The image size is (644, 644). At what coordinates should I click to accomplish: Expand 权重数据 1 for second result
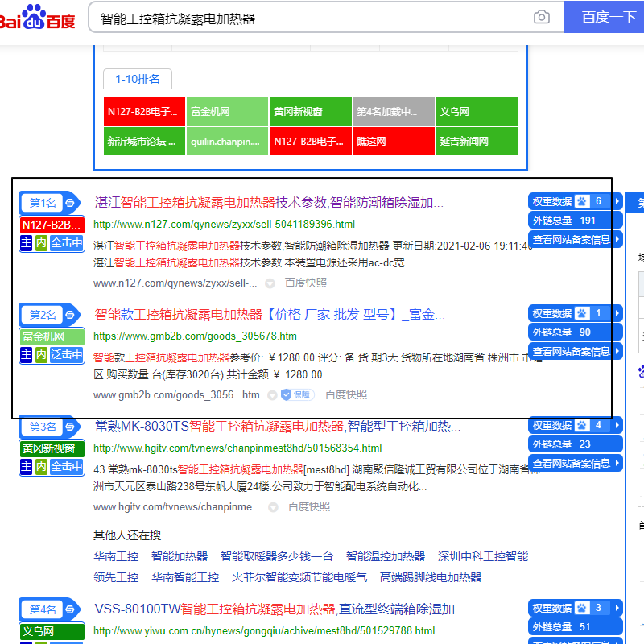575,313
